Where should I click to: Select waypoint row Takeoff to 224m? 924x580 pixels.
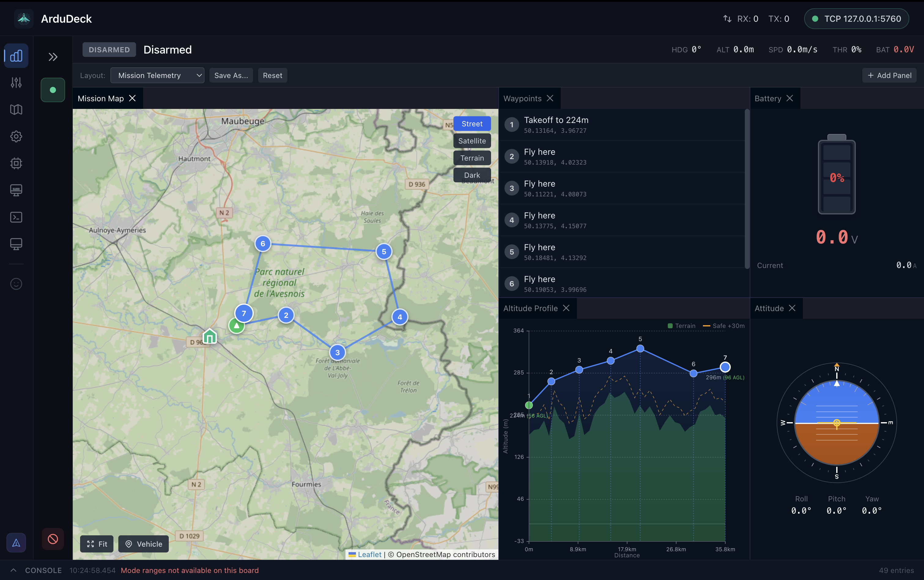pyautogui.click(x=622, y=125)
